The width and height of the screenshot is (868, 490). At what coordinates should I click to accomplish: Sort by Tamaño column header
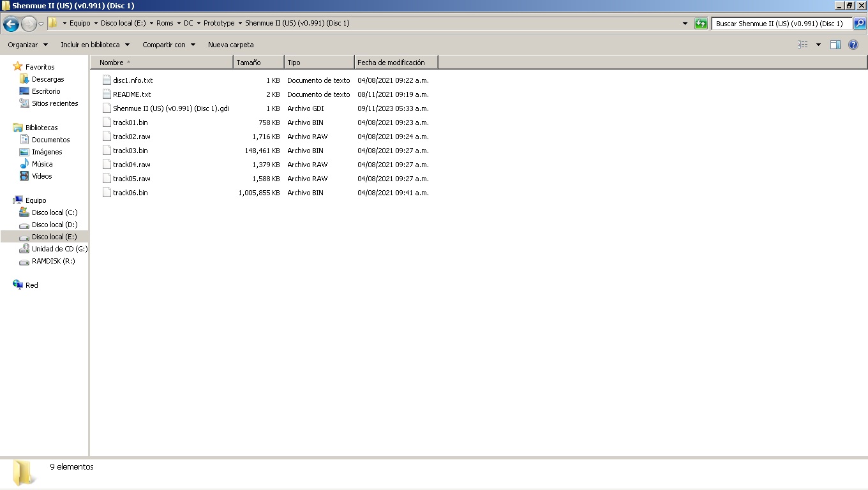tap(259, 63)
